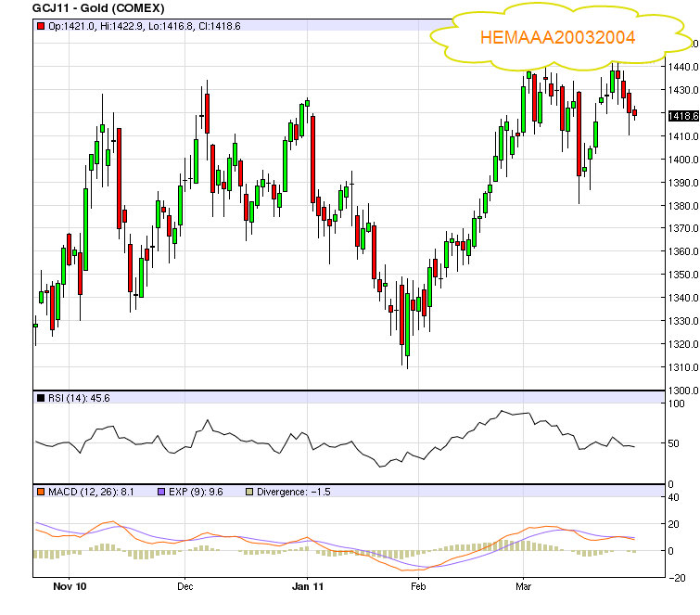Click the -20 level on the MACD axis
The width and height of the screenshot is (700, 615).
[677, 578]
